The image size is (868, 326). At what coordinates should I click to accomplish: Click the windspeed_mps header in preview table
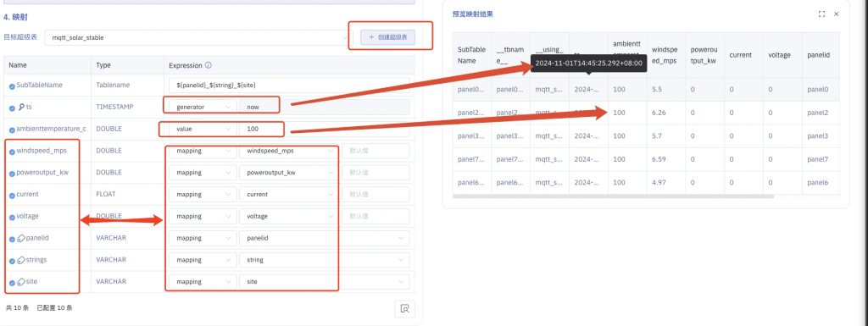(665, 55)
